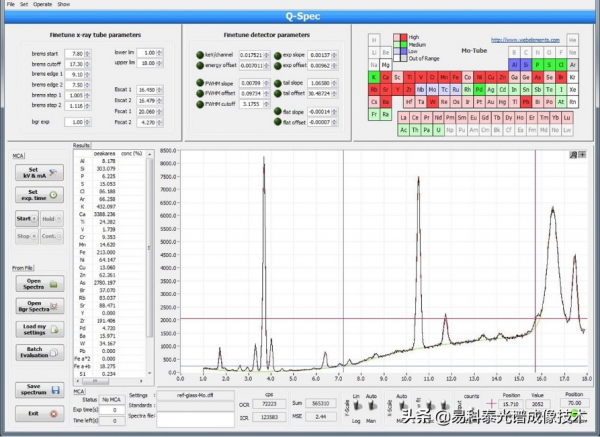
Task: Select Ca element tile in periodic table
Action: click(x=385, y=76)
